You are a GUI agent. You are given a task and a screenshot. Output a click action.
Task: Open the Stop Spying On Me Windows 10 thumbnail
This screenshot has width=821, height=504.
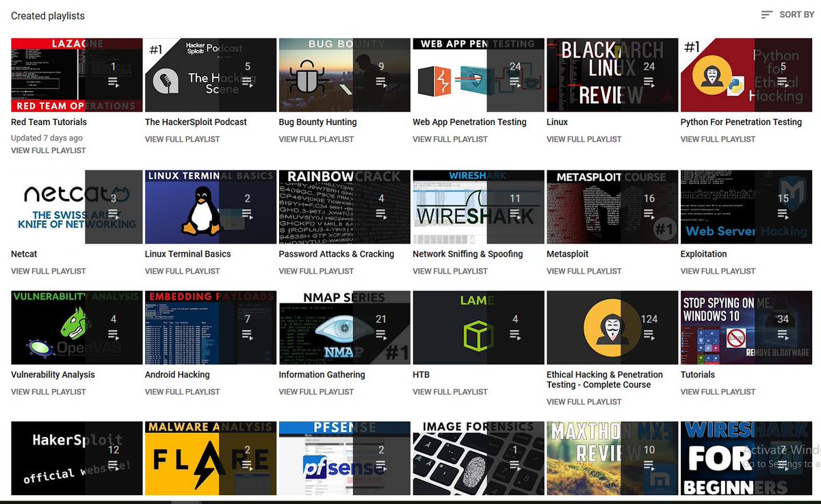[746, 328]
